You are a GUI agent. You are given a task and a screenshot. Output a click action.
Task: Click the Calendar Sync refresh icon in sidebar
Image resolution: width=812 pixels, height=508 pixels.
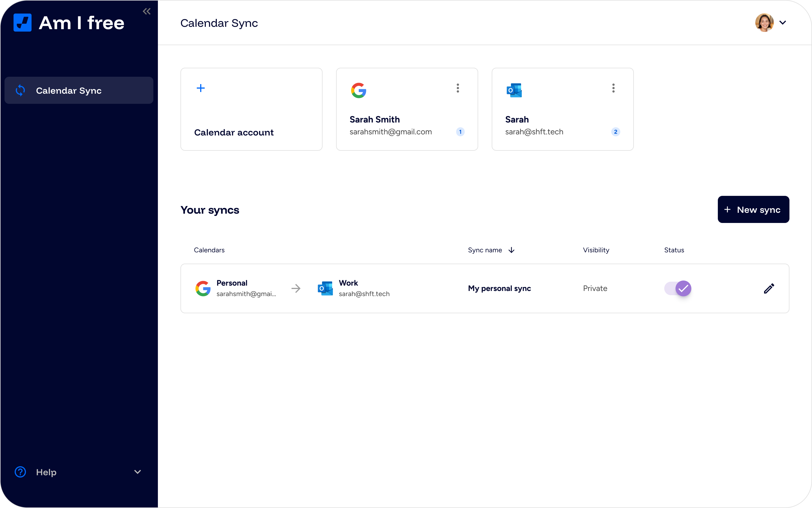point(21,90)
